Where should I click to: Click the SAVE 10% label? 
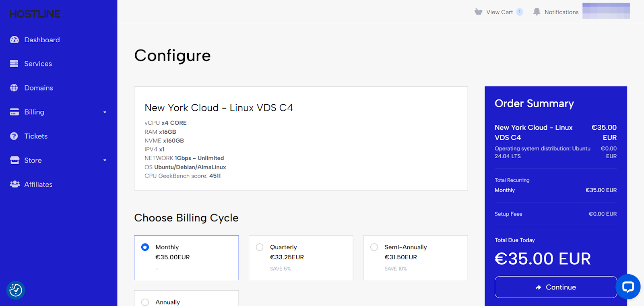click(396, 269)
